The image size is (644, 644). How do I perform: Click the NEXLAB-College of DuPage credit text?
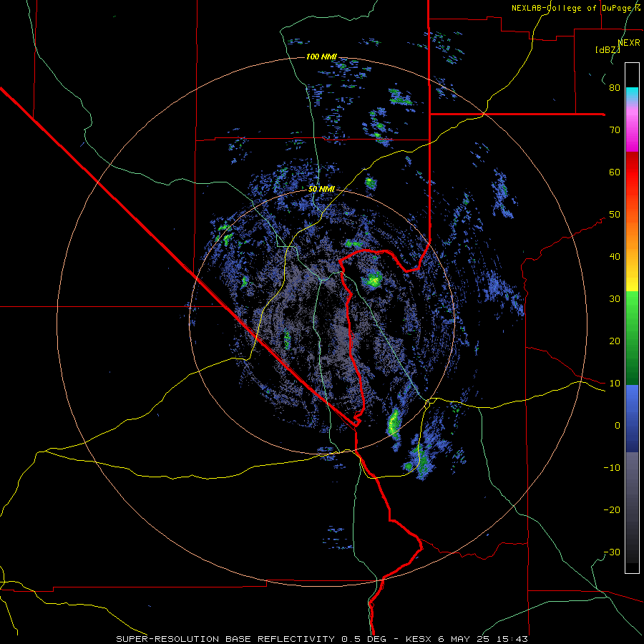(576, 8)
